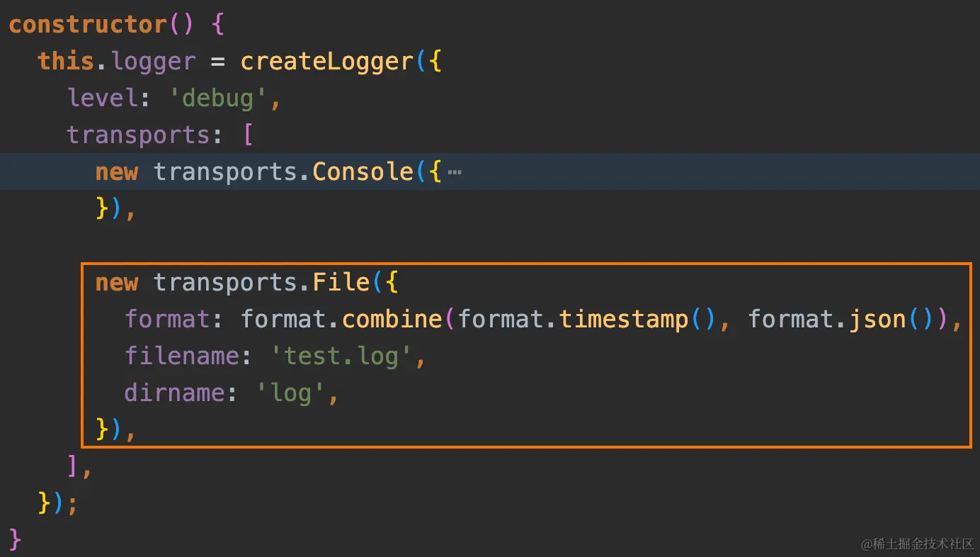The height and width of the screenshot is (557, 980).
Task: Click the createLogger function call
Action: point(326,61)
